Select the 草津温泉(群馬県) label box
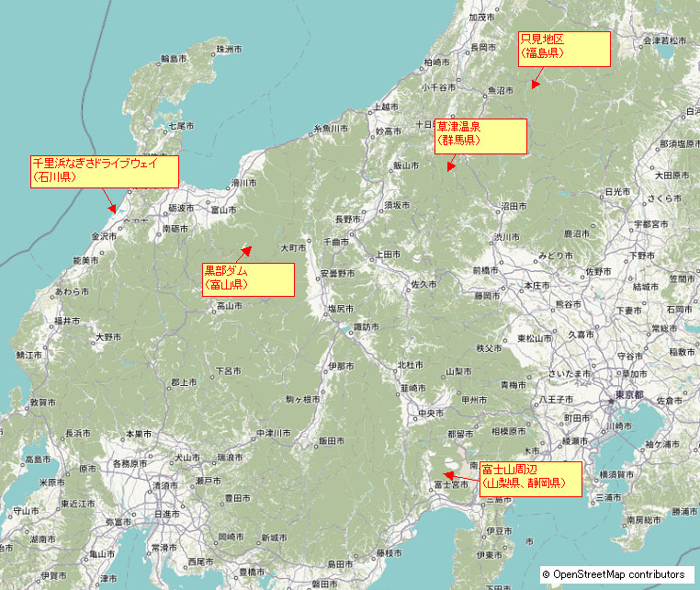This screenshot has height=590, width=700. click(480, 136)
